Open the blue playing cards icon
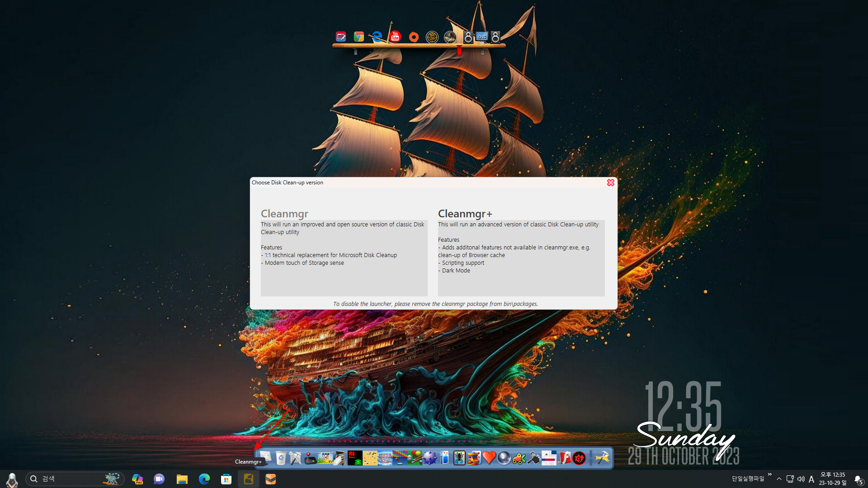Screen dimensions: 868x488 [444, 458]
